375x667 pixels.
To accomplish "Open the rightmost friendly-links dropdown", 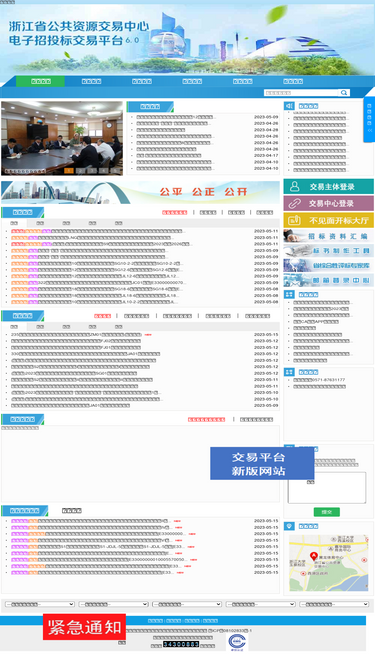I will (334, 604).
